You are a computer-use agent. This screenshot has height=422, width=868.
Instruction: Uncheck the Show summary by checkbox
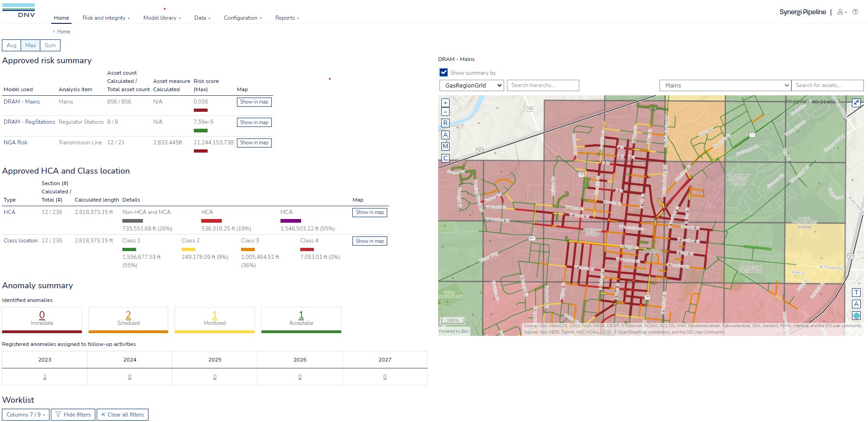pos(443,72)
